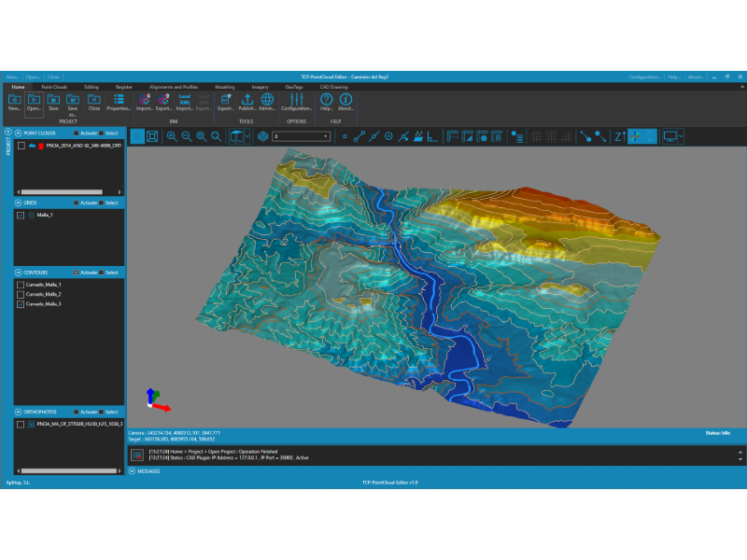This screenshot has width=747, height=560.
Task: Click the BIM Import icon
Action: (145, 99)
